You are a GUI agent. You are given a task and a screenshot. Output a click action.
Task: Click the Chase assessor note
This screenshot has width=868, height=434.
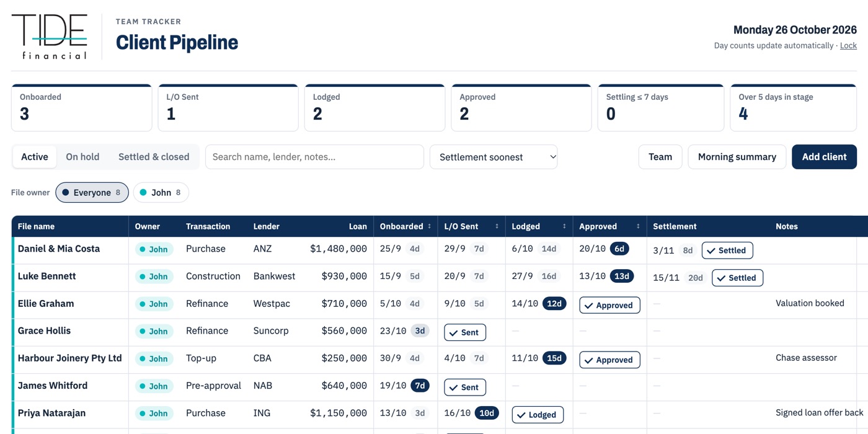[806, 358]
